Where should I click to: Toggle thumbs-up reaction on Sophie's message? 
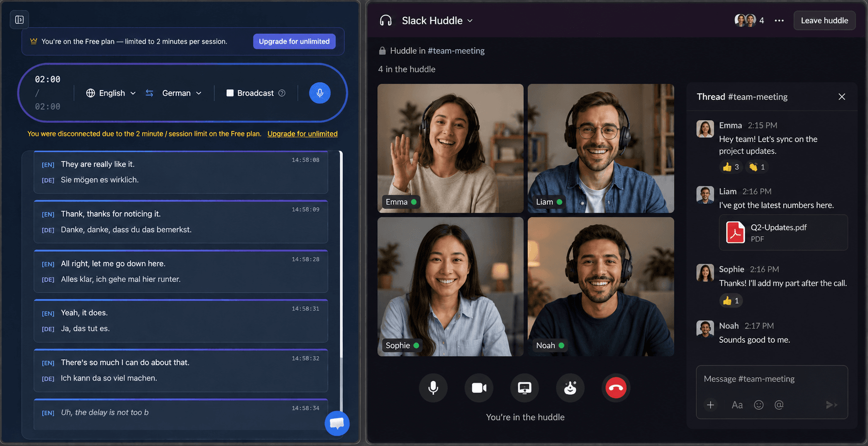click(x=731, y=301)
